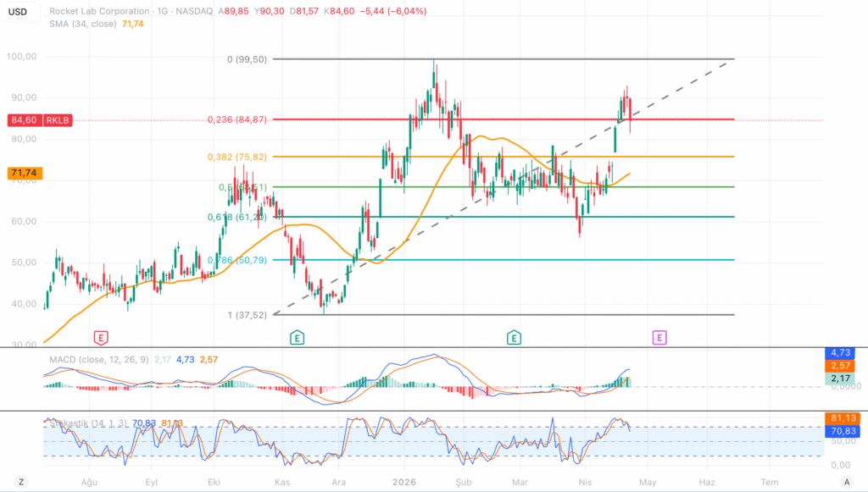Click the Z button at bottom-left corner
Viewport: 868px width, 492px height.
tap(21, 481)
